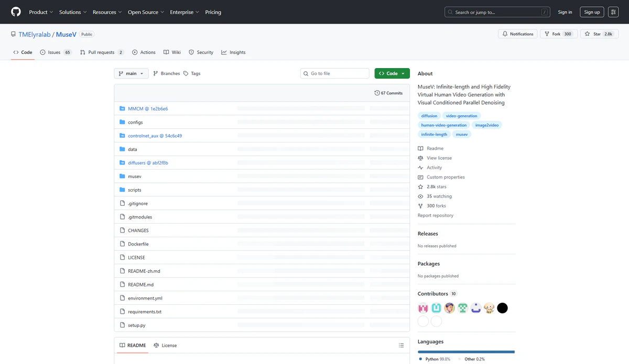
Task: View 67 Commits history
Action: coord(388,93)
